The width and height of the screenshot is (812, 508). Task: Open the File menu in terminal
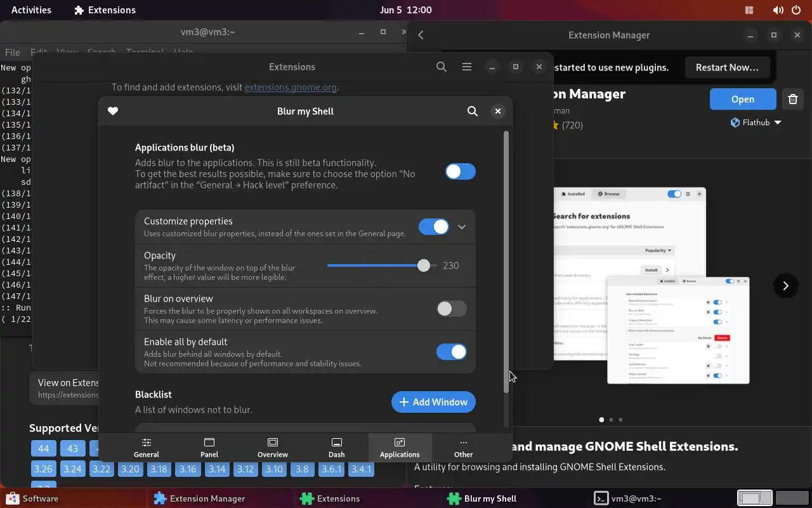[13, 52]
